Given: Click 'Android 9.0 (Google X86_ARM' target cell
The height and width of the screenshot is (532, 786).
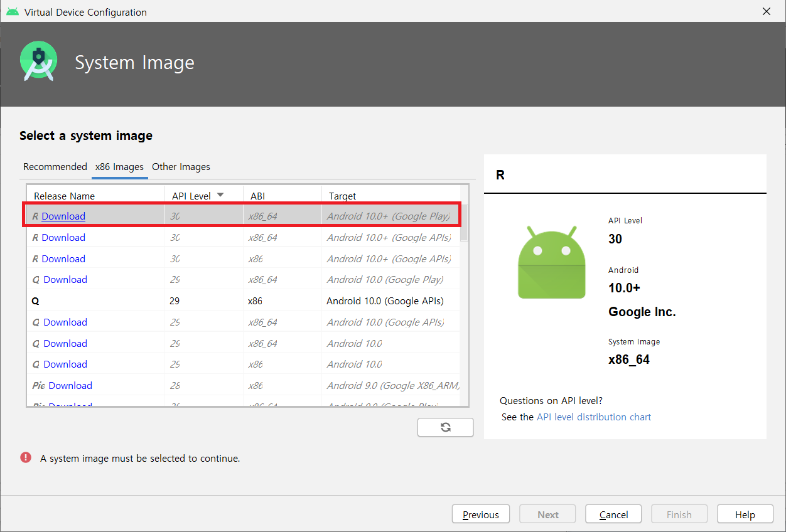Looking at the screenshot, I should coord(393,386).
